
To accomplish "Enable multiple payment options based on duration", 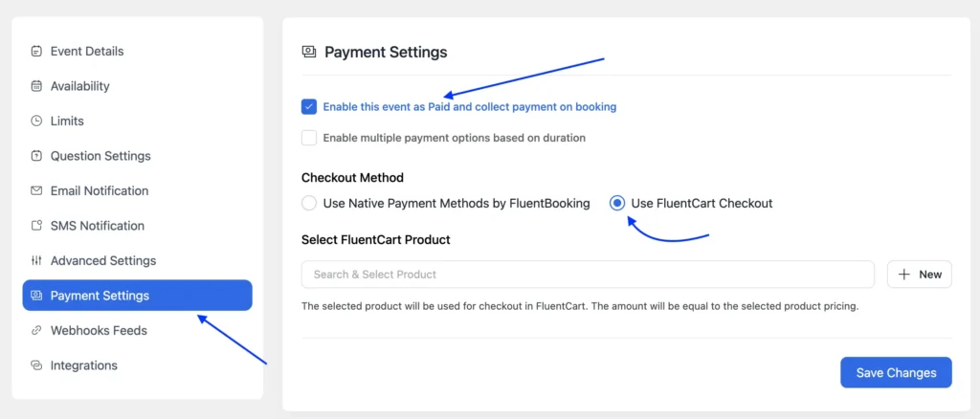I will 309,138.
